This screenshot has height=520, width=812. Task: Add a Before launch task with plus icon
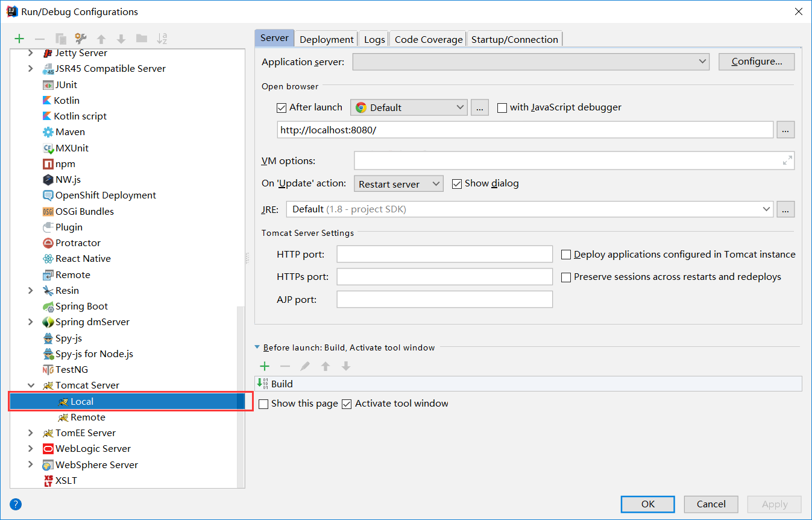(x=264, y=366)
